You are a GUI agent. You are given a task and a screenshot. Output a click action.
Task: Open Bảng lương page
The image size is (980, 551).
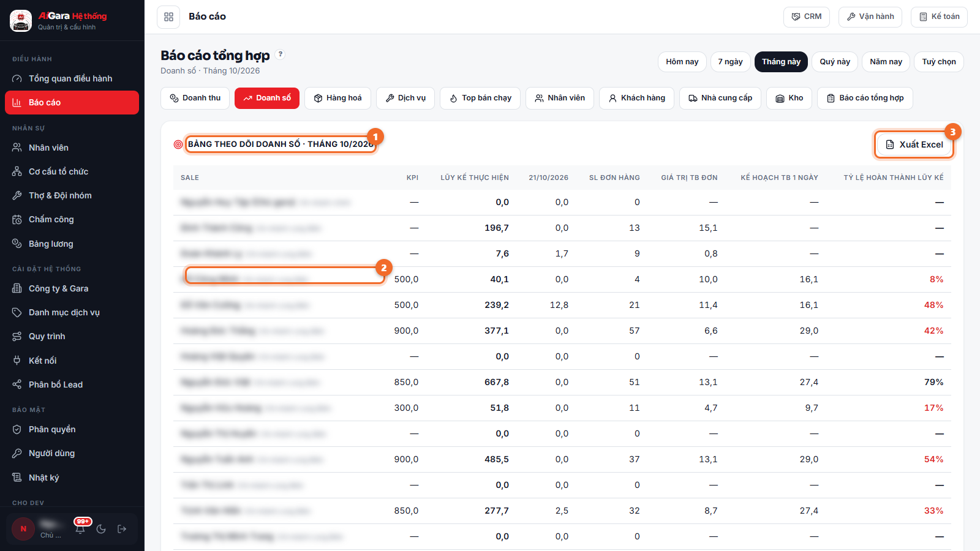[72, 244]
